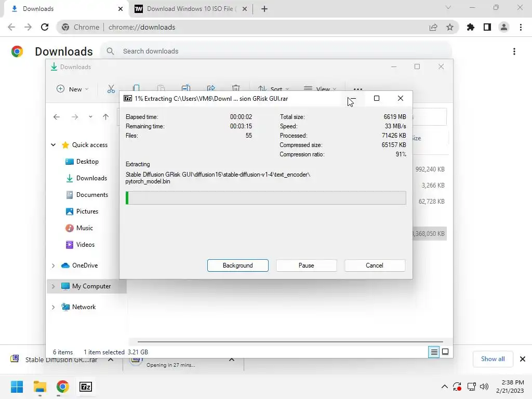Viewport: 532px width, 399px height.
Task: Open Chrome from the taskbar
Action: point(62,387)
